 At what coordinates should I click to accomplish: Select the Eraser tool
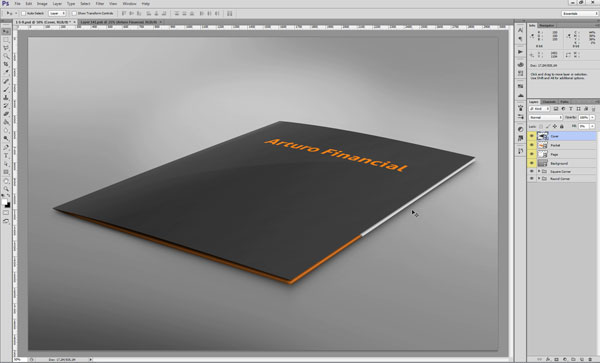pos(6,114)
